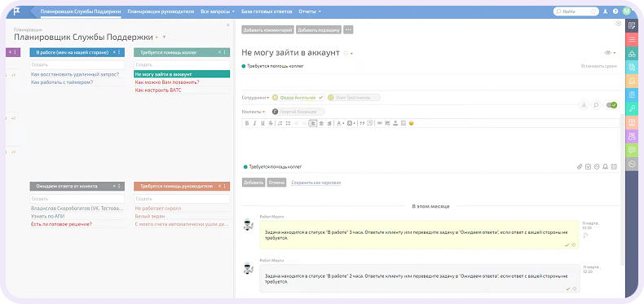
Task: Open the planner title dropdown arrow
Action: [157, 37]
